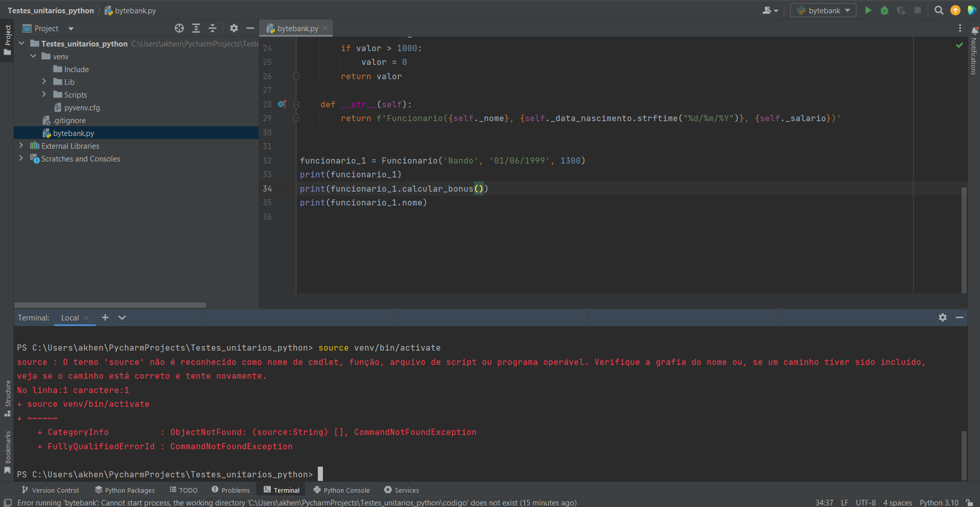This screenshot has width=980, height=507.
Task: Collapse all items in Project panel
Action: click(213, 28)
